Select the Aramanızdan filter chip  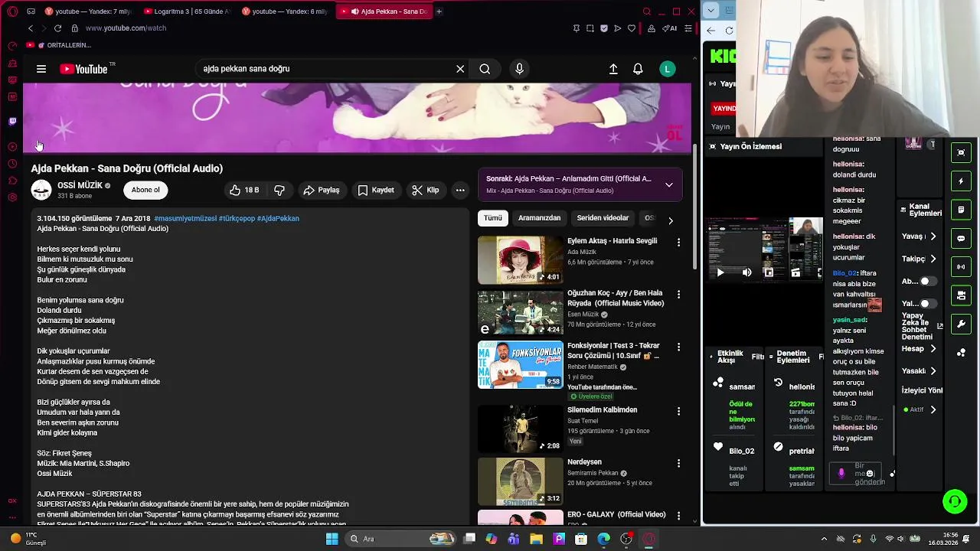539,218
